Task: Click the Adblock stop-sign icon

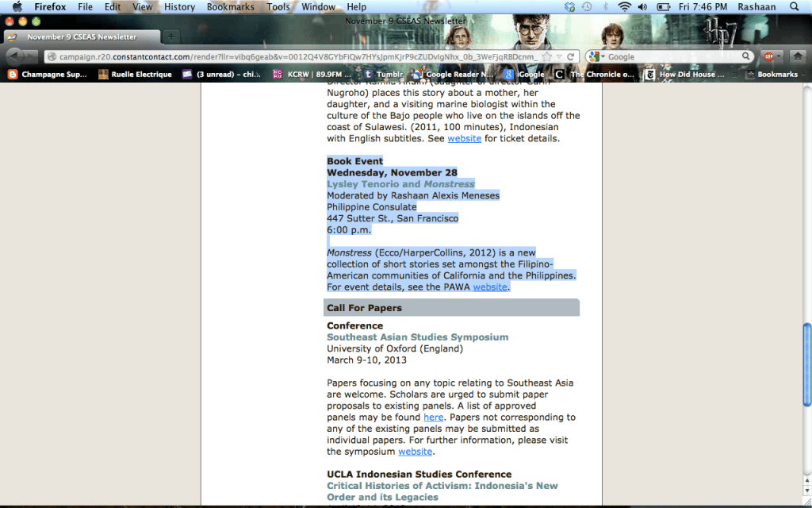Action: click(768, 56)
